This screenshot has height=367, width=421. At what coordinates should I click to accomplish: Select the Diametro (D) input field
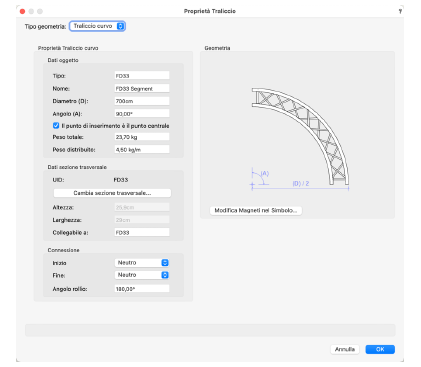point(142,101)
